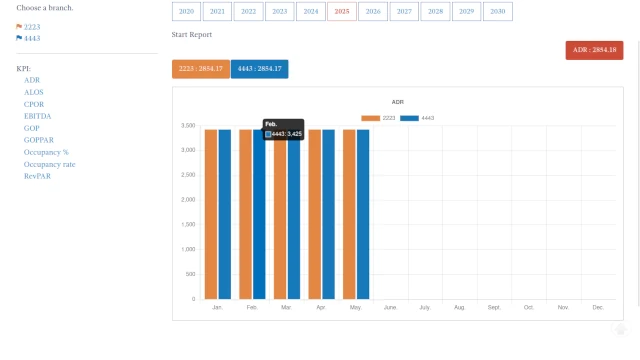Click the red ADR : 2854.18 button
Screen dimensions: 640x360
(x=594, y=50)
